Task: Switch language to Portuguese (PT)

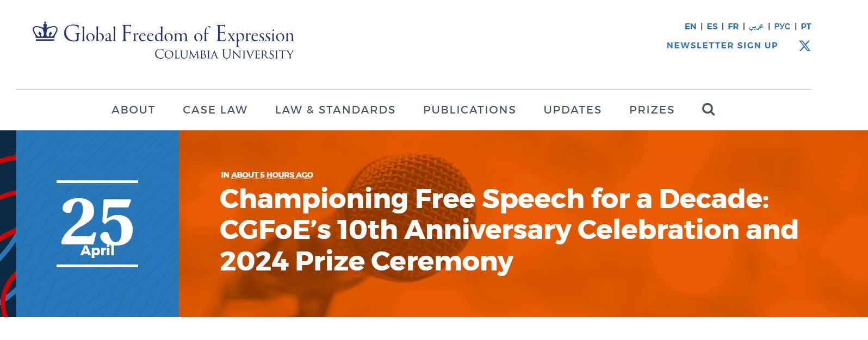Action: (805, 27)
